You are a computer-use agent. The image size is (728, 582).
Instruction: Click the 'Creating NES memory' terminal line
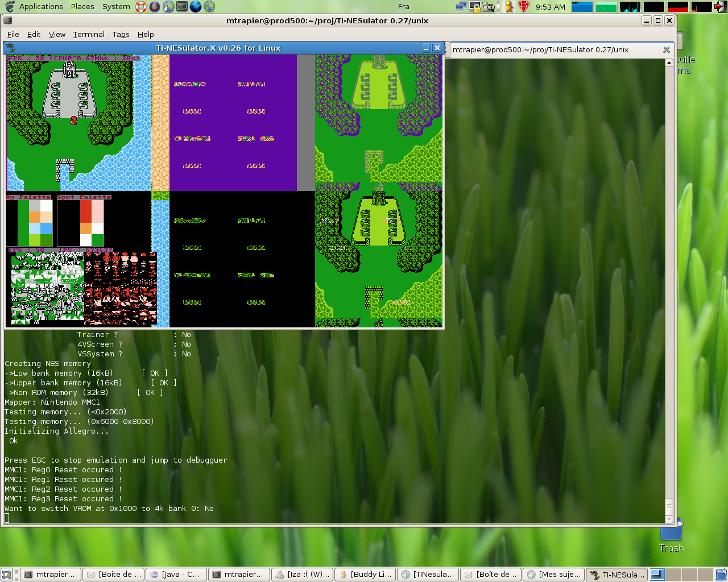tap(48, 364)
